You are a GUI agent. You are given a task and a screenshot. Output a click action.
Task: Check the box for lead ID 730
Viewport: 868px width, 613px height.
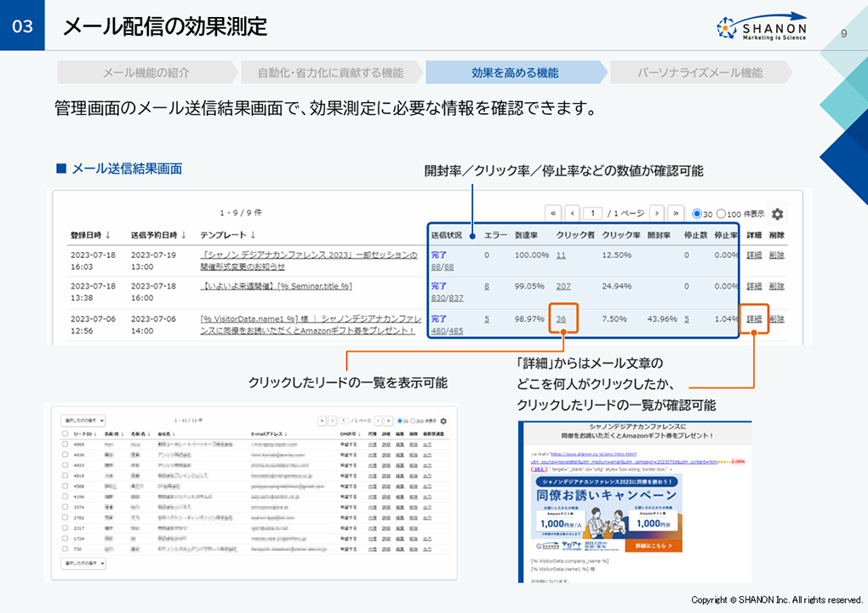(x=65, y=549)
